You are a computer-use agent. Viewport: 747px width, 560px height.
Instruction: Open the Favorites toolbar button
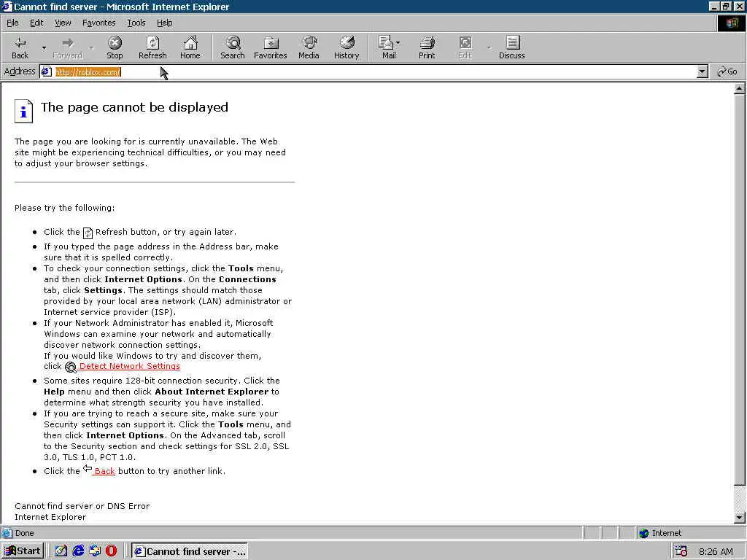coord(271,47)
